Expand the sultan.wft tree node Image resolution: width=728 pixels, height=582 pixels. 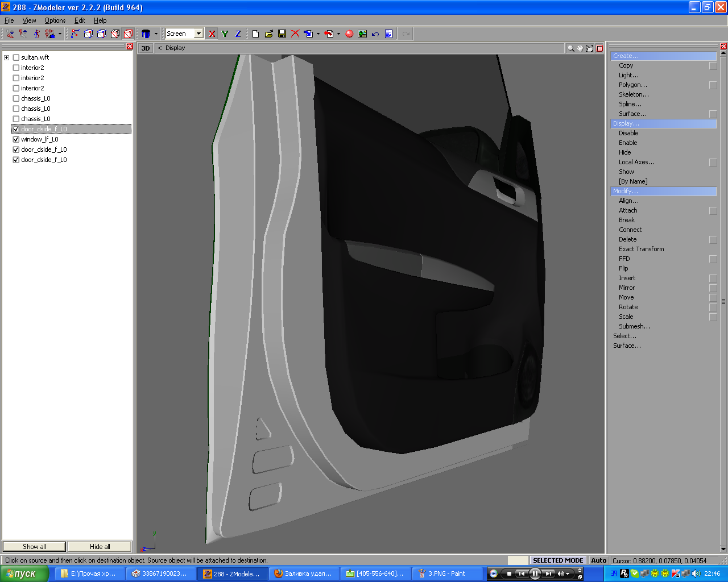(x=7, y=57)
